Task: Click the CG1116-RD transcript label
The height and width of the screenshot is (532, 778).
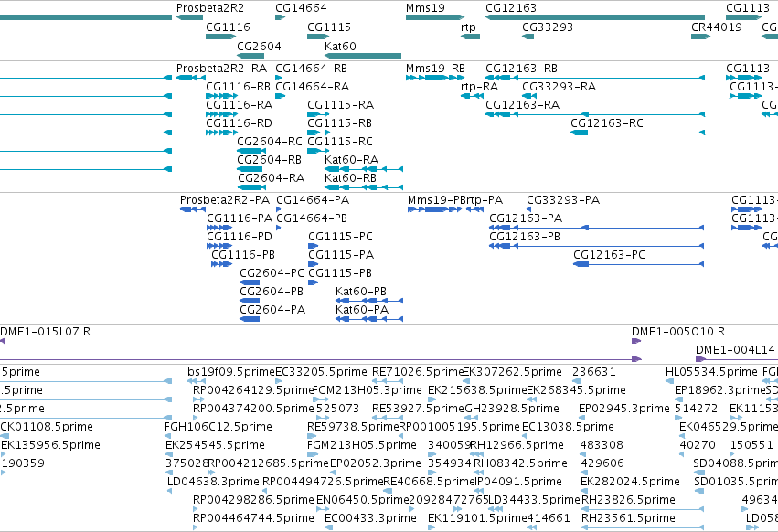Action: (239, 123)
